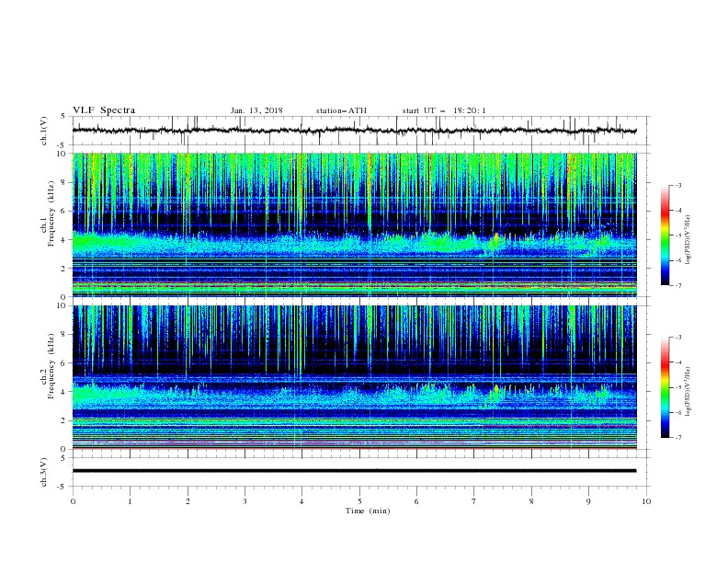Click the 'ch.1(V)' axis label
Screen dimensions: 728x563
[x=44, y=130]
